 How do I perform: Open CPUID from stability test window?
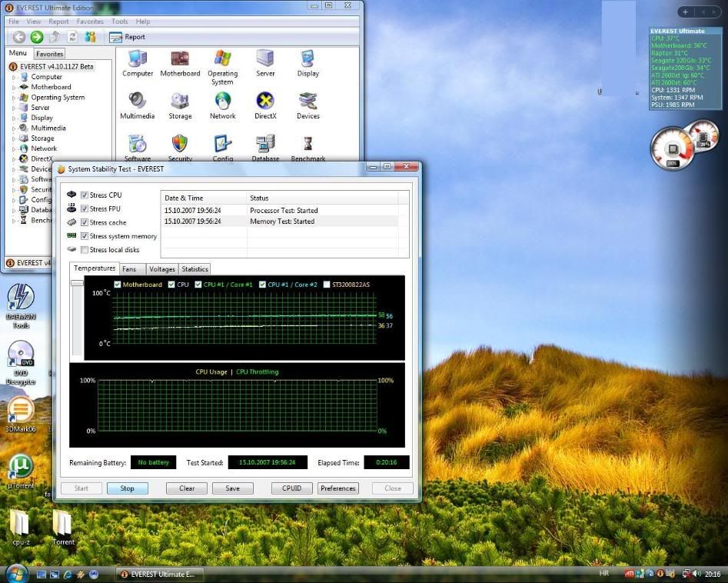pos(291,488)
